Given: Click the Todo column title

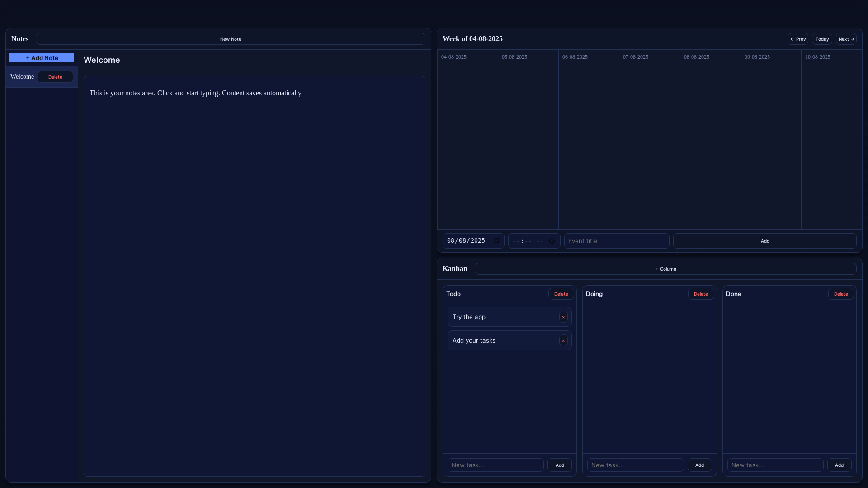Looking at the screenshot, I should 453,294.
